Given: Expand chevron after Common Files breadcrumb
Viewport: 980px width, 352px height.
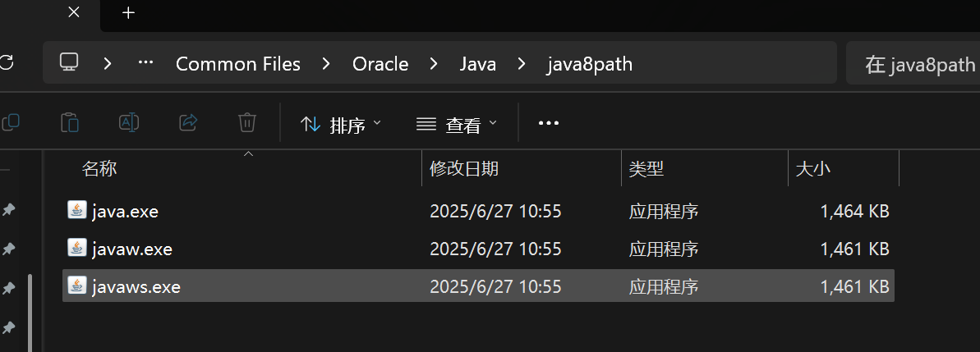Looking at the screenshot, I should 326,63.
